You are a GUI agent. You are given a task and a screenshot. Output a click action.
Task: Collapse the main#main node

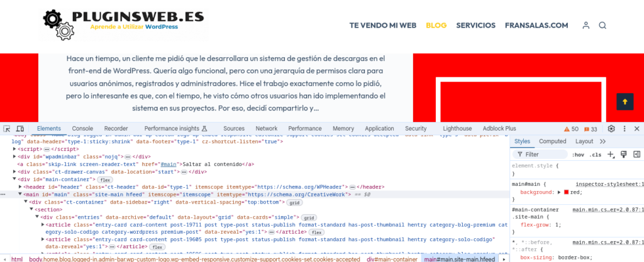click(x=21, y=194)
